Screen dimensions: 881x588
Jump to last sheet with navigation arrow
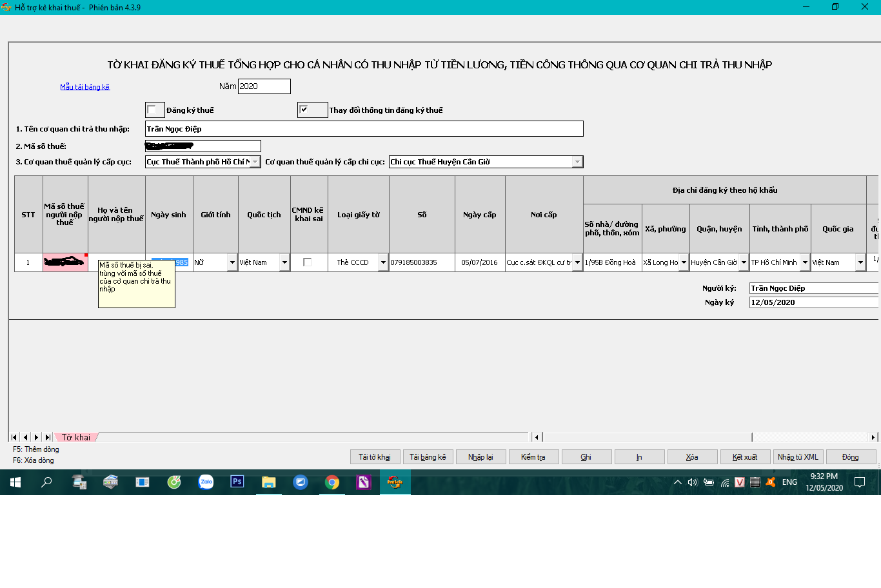48,437
